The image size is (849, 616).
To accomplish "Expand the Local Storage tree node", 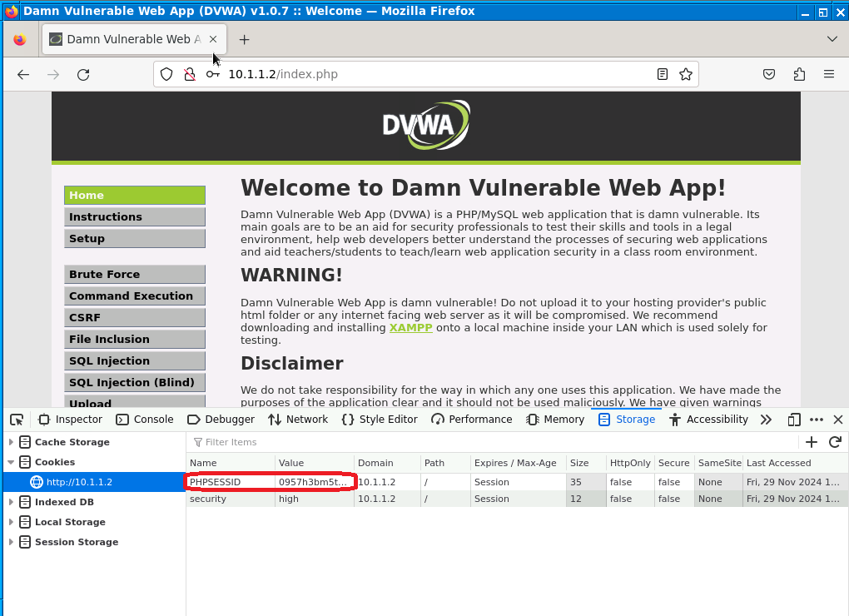I will (11, 522).
